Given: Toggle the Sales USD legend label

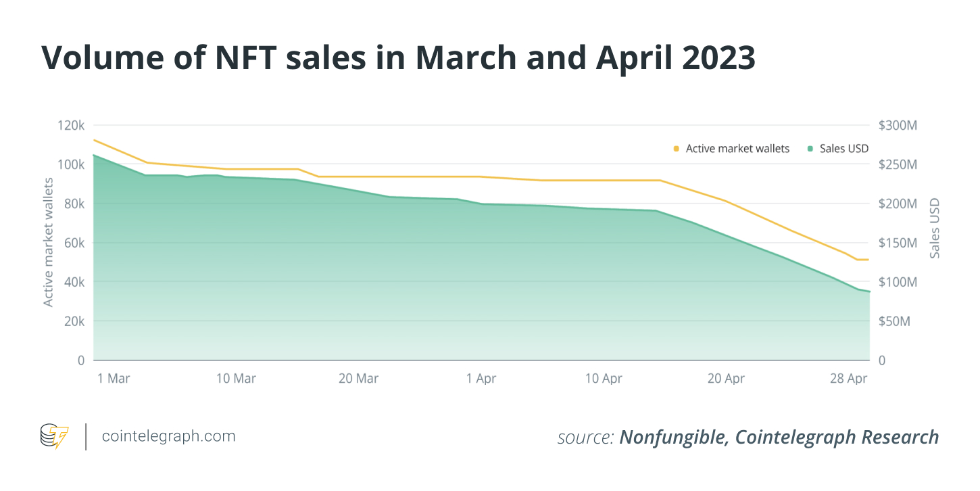Looking at the screenshot, I should (844, 149).
